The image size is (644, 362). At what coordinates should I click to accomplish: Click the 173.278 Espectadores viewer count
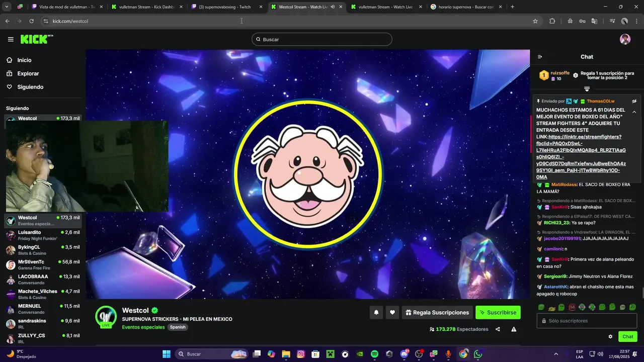click(458, 329)
